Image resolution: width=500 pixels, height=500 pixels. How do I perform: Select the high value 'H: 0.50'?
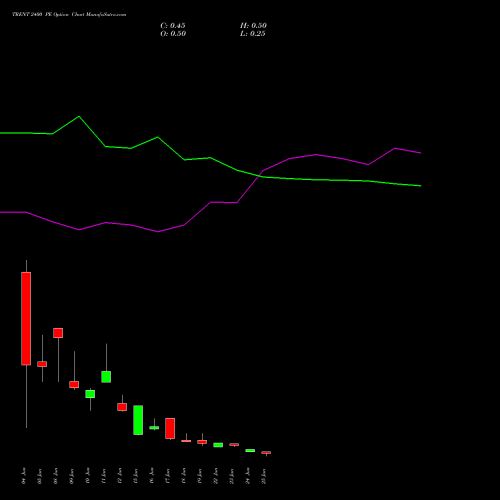253,26
